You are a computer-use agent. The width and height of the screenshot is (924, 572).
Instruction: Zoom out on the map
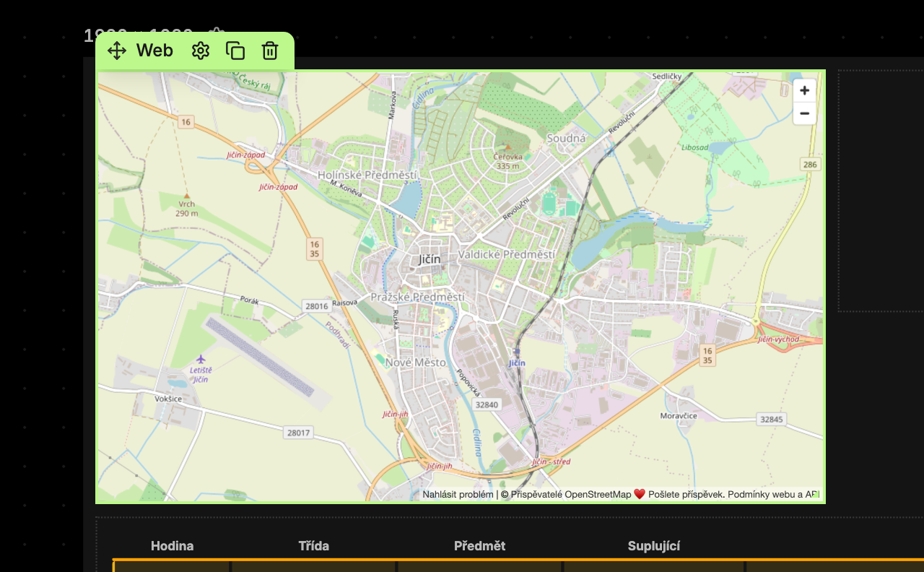(804, 113)
